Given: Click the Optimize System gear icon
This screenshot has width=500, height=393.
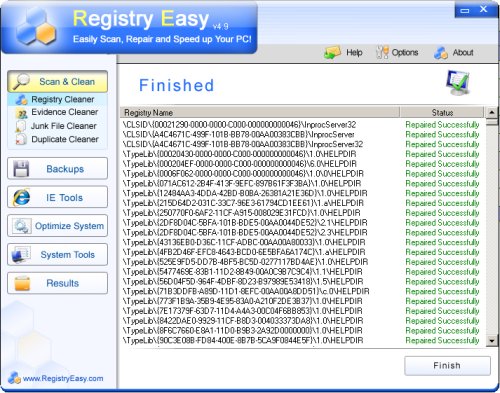Looking at the screenshot, I should point(22,226).
